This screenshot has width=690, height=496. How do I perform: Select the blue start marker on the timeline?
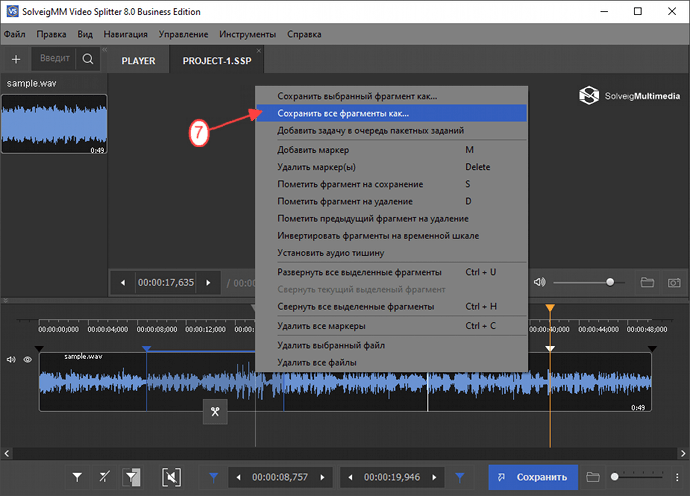click(147, 349)
